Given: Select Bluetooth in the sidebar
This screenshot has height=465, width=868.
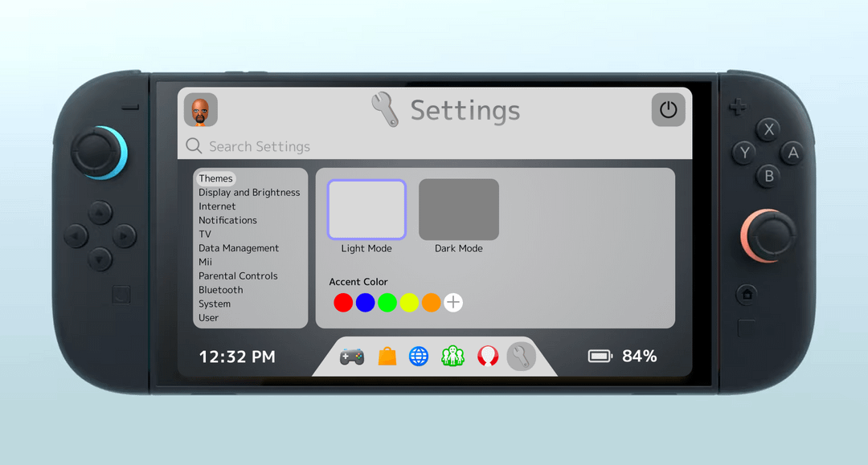Looking at the screenshot, I should click(x=220, y=290).
